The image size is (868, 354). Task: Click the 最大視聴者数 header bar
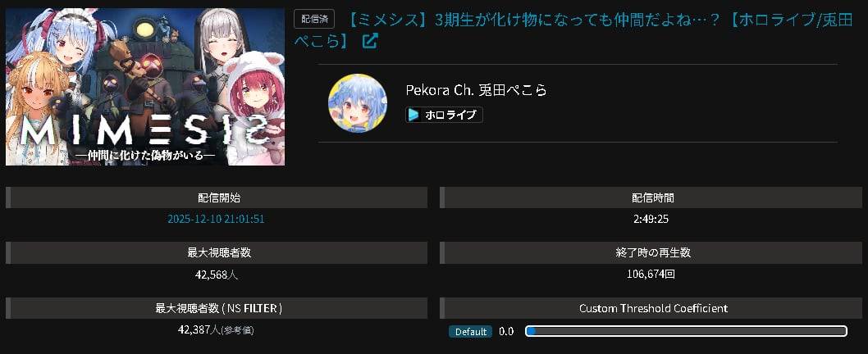tap(217, 252)
